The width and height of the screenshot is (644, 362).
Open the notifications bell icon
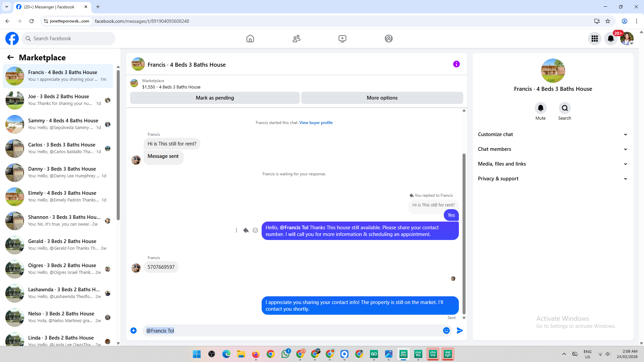coord(610,39)
